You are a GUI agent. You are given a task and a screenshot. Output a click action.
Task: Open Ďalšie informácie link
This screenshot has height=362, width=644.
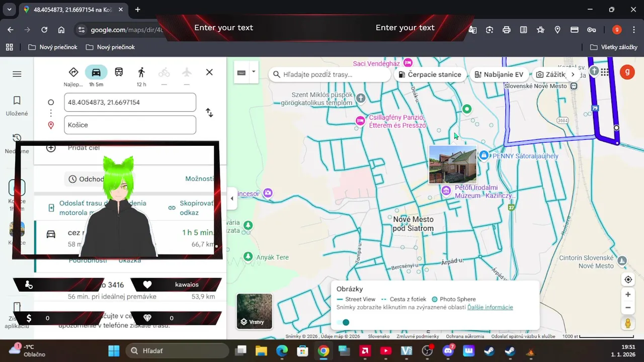tap(490, 307)
